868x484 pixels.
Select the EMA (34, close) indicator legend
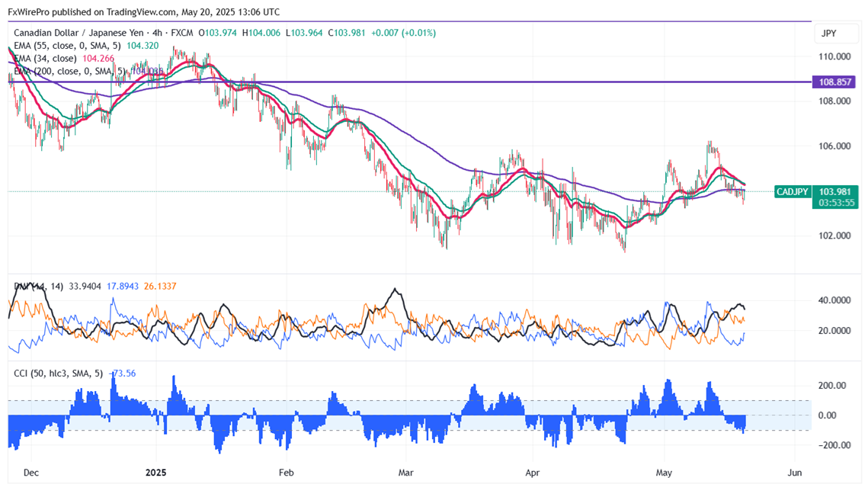coord(45,58)
